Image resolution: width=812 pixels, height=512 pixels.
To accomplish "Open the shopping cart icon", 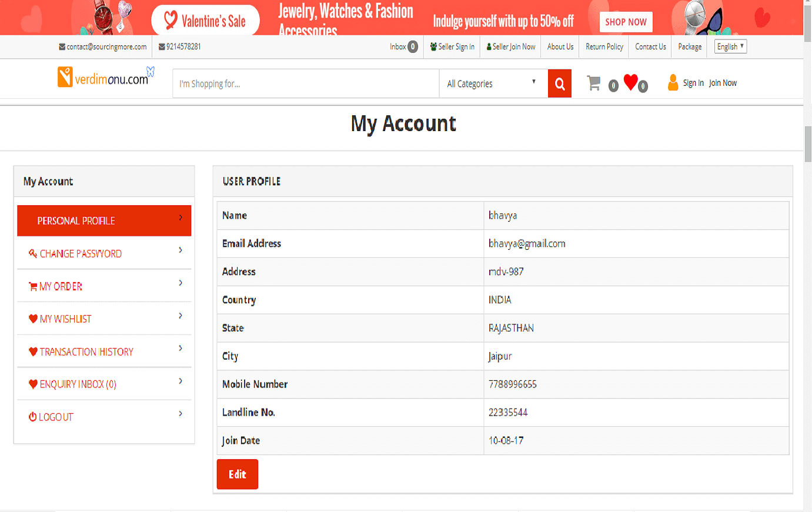I will point(594,83).
